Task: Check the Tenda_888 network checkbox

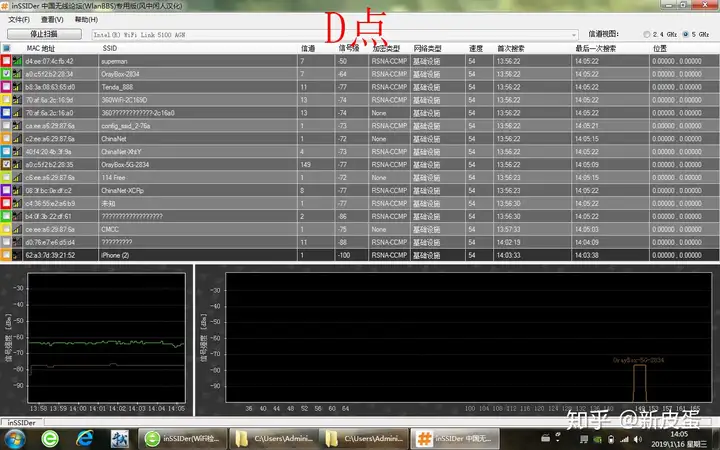Action: click(6, 86)
